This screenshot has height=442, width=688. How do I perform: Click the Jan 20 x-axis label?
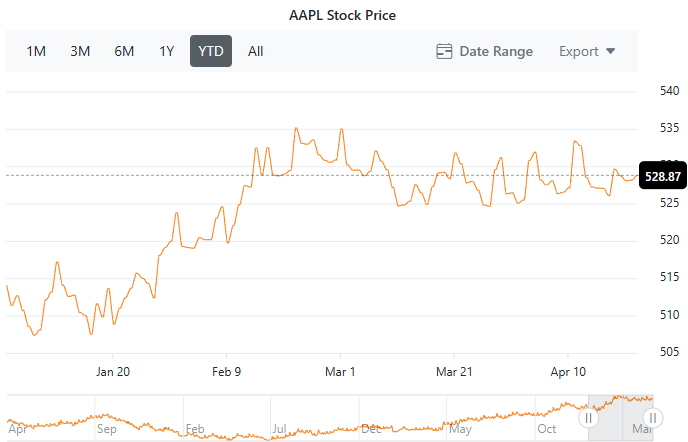(x=113, y=372)
